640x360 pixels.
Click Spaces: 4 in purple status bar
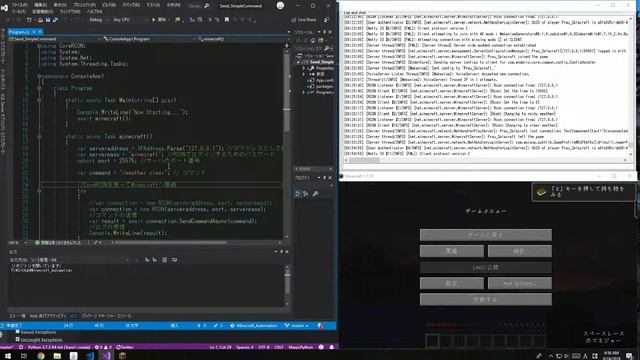(245, 347)
